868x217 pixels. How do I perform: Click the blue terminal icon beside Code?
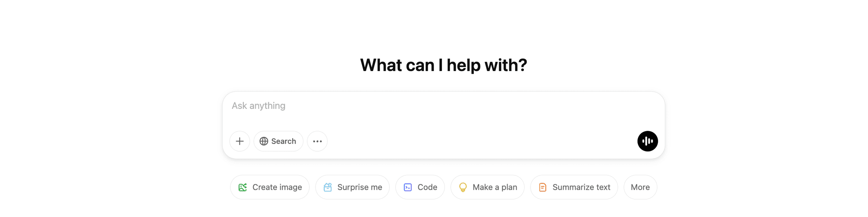point(408,187)
